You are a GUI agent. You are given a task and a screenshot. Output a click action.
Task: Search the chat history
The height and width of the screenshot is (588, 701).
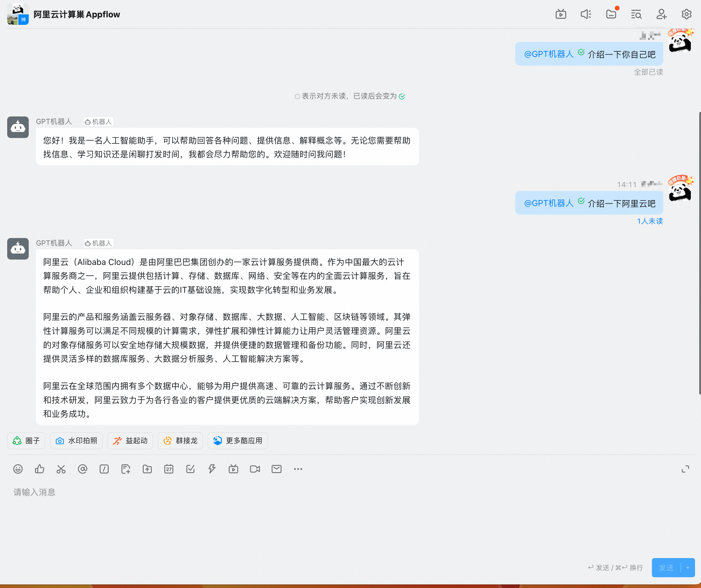(636, 14)
